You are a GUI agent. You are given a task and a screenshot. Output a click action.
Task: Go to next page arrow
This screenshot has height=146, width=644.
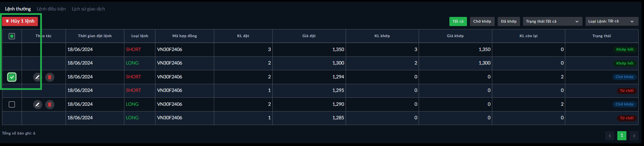[x=634, y=136]
